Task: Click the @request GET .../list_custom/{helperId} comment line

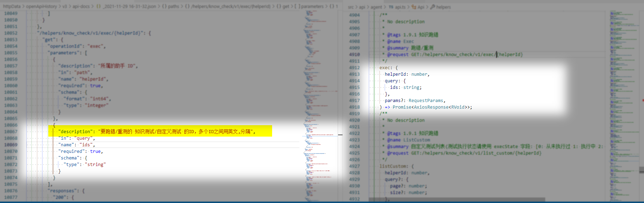Action: point(462,153)
